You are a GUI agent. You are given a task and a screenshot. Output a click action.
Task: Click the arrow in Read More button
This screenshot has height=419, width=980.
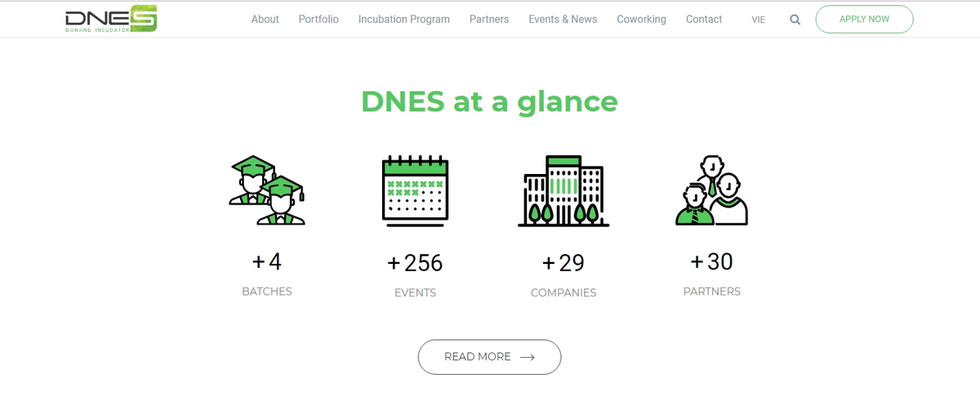point(528,357)
